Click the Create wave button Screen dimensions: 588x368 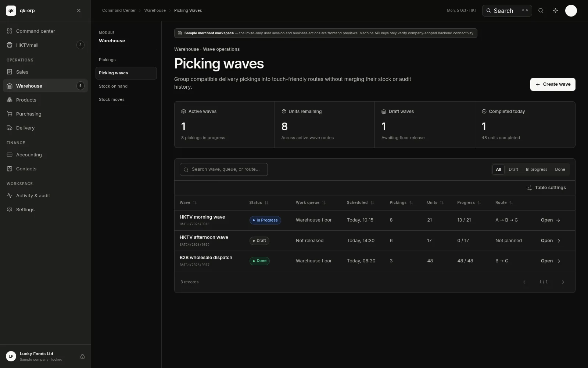coord(553,84)
